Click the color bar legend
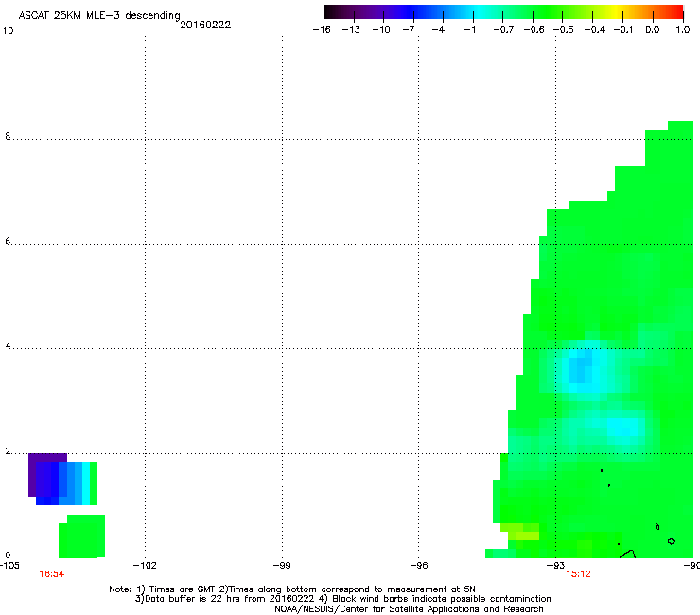 coord(503,12)
